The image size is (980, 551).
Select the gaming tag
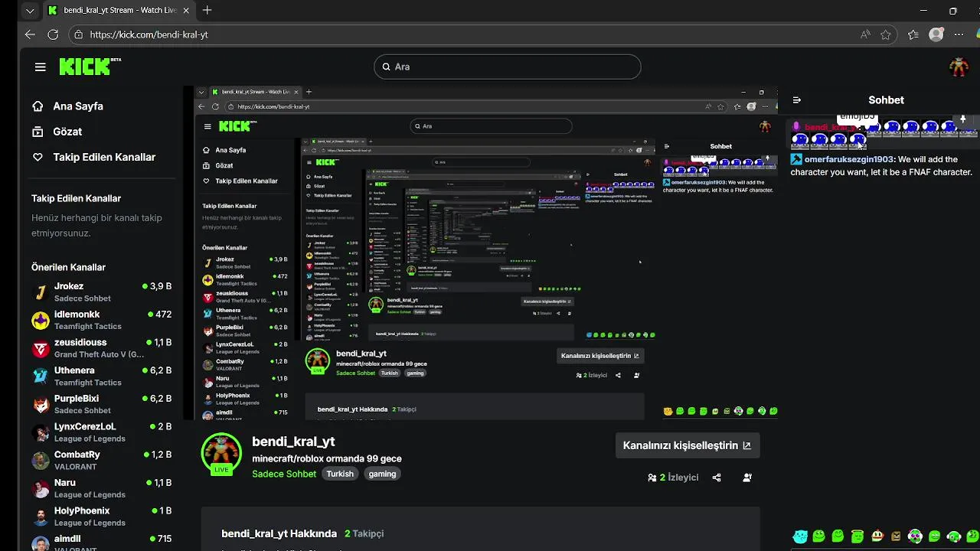382,474
